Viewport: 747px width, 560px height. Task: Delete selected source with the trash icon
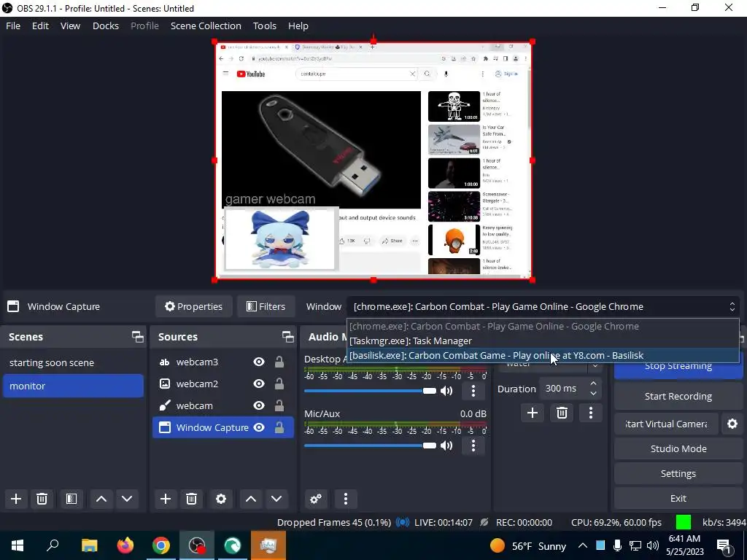192,499
